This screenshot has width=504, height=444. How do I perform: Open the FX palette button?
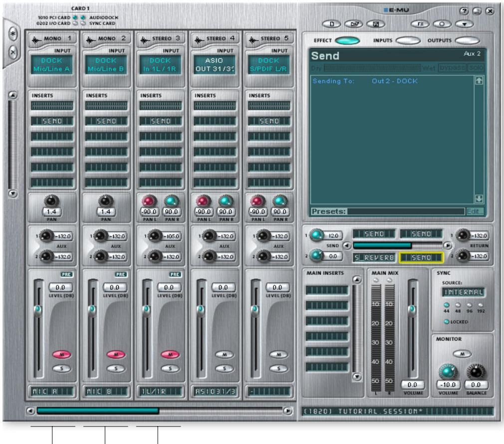click(x=420, y=24)
